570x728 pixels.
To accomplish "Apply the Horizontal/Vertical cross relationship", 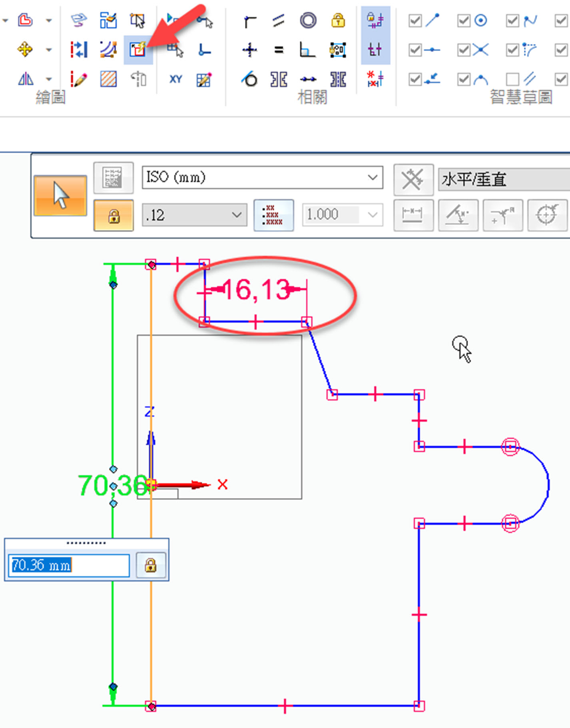I will 250,50.
